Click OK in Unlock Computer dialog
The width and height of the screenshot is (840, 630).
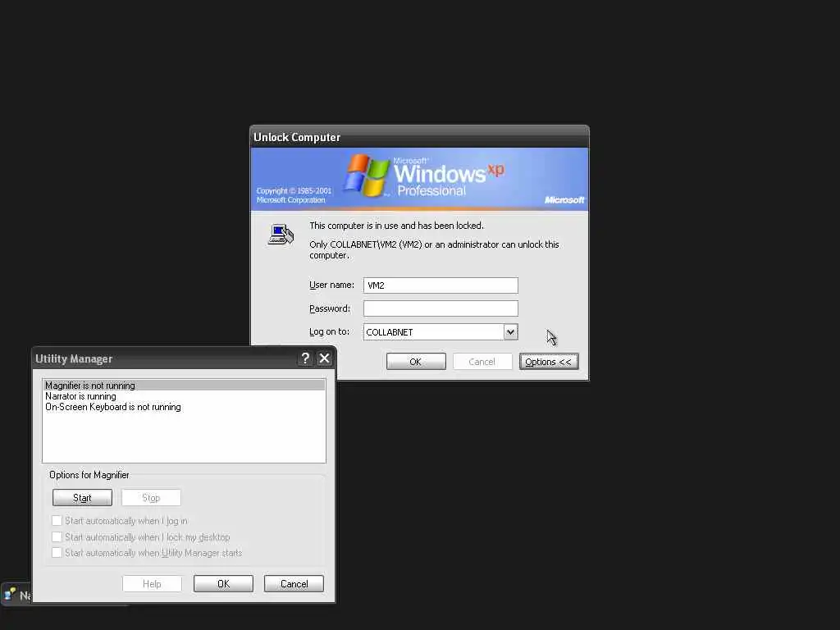[x=416, y=362]
